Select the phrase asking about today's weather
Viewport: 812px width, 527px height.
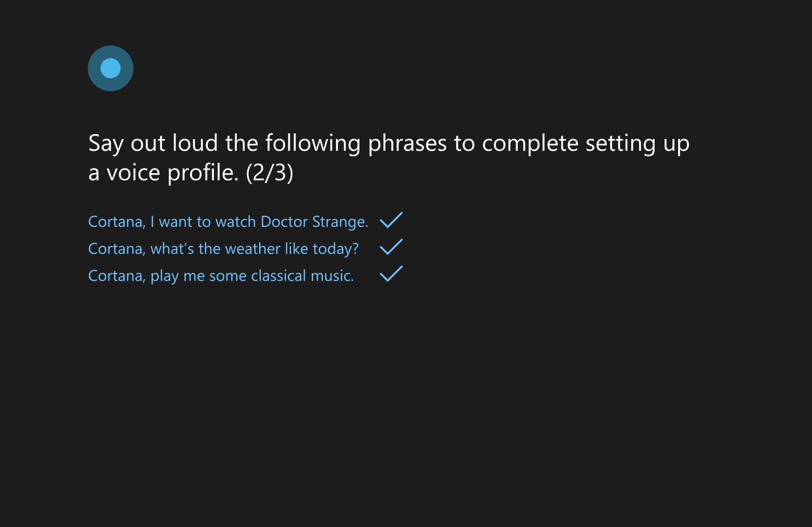[223, 249]
